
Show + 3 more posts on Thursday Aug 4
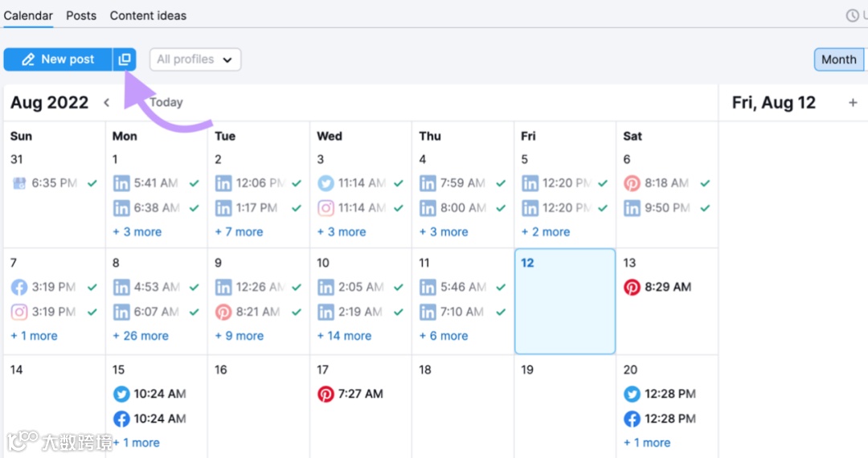[x=444, y=231]
